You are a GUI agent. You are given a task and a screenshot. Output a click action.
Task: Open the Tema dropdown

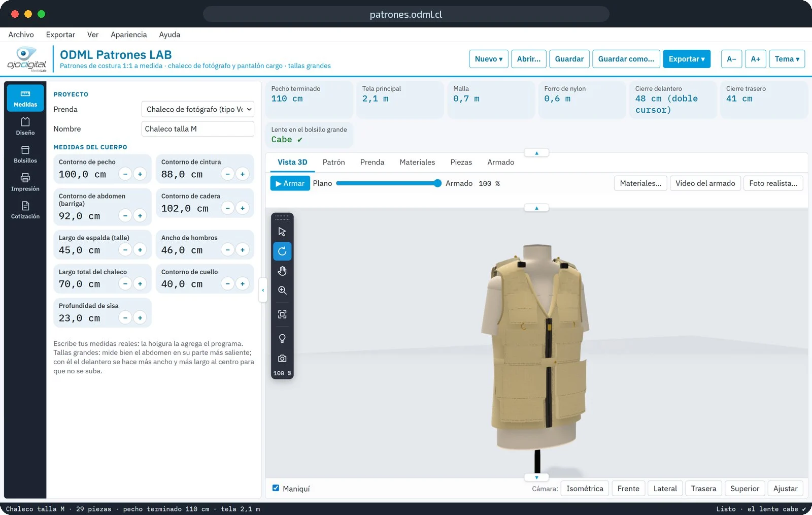[787, 59]
